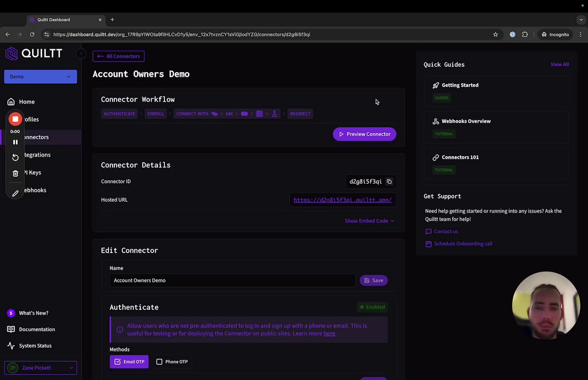Toggle the Email OTP checkbox
Viewport: 588px width, 380px height.
(x=118, y=362)
